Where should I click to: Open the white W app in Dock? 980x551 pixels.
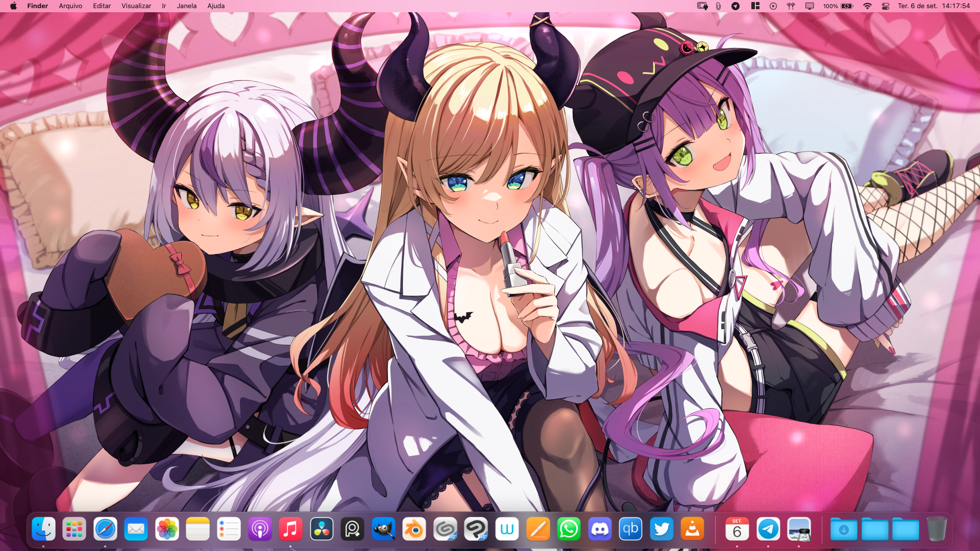507,529
